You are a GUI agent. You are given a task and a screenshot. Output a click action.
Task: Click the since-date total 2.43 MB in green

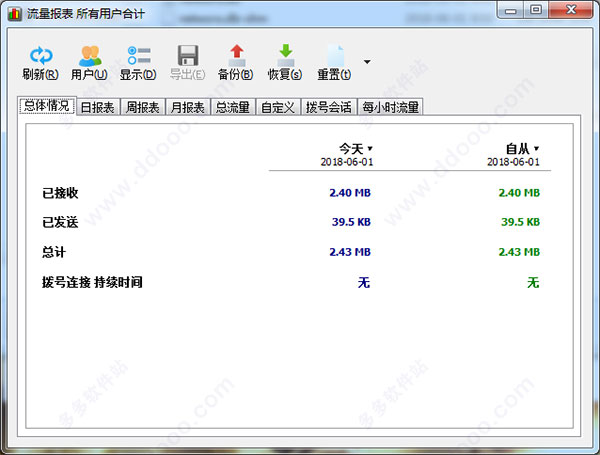coord(519,252)
